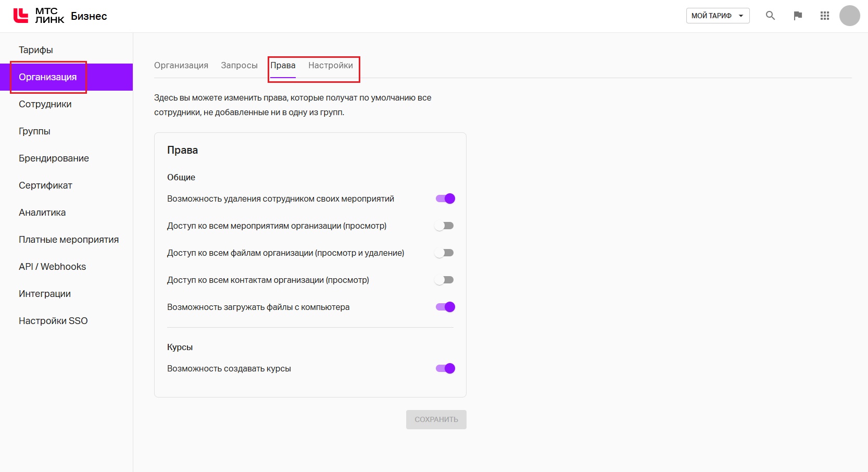The height and width of the screenshot is (472, 868).
Task: Turn off the course creation toggle
Action: point(445,368)
